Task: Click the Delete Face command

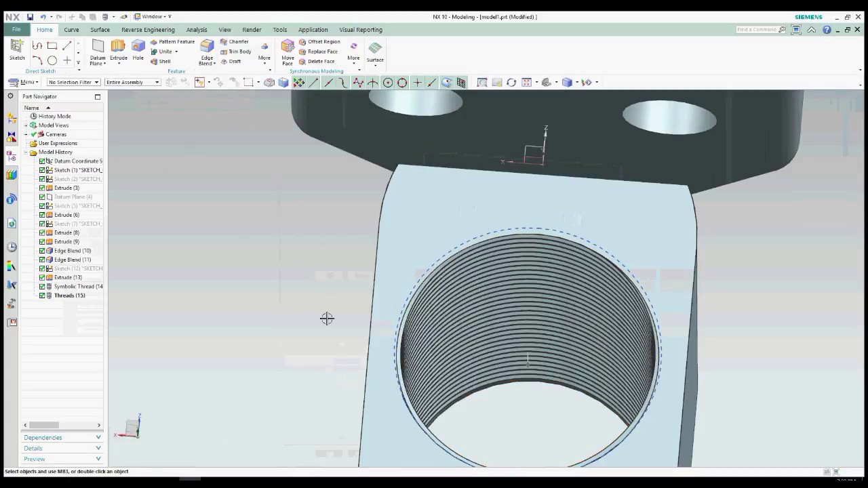Action: [x=317, y=61]
